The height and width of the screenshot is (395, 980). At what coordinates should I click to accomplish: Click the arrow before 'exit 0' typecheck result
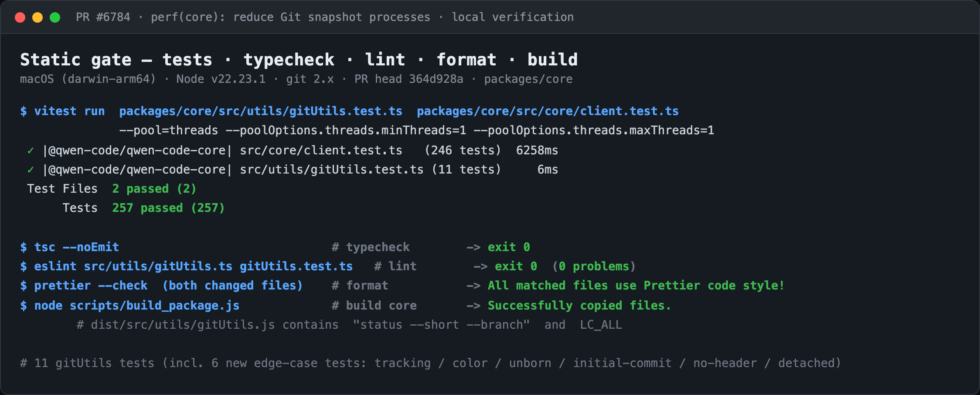pos(473,247)
